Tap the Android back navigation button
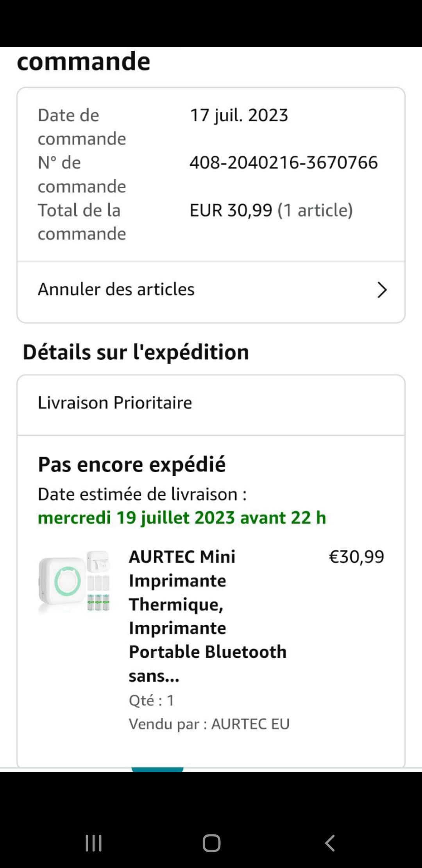 (x=330, y=843)
